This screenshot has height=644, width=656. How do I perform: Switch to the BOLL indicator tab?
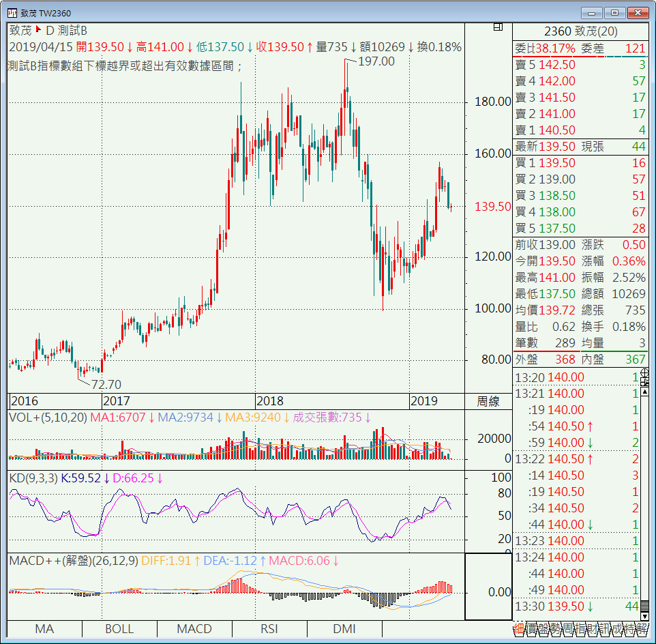click(119, 629)
